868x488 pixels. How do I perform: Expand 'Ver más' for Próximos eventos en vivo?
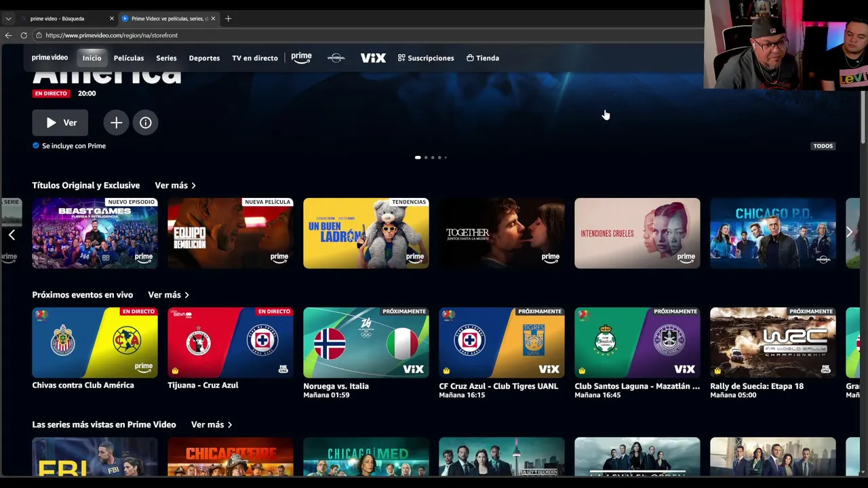[168, 295]
